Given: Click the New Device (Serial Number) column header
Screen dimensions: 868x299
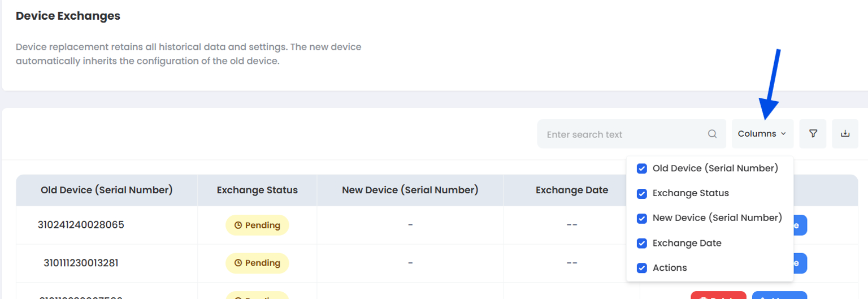Looking at the screenshot, I should tap(410, 190).
